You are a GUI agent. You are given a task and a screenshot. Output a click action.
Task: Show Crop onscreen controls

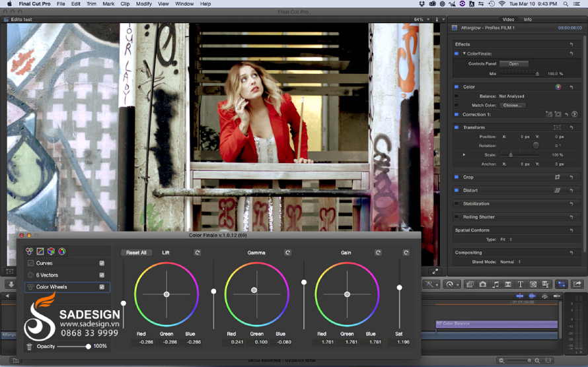pos(557,177)
